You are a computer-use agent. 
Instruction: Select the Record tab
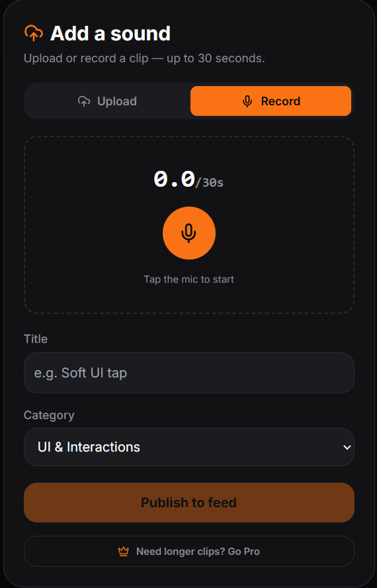point(271,101)
